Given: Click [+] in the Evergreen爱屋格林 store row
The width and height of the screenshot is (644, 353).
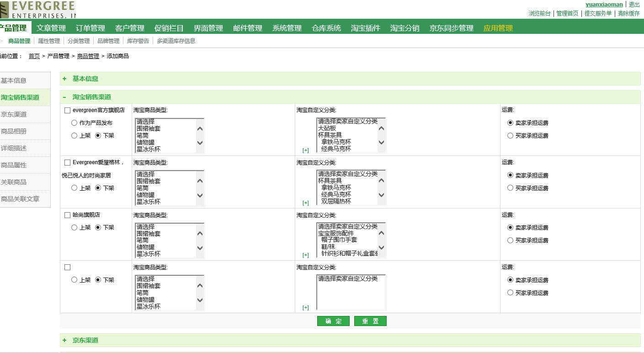Looking at the screenshot, I should (x=305, y=203).
